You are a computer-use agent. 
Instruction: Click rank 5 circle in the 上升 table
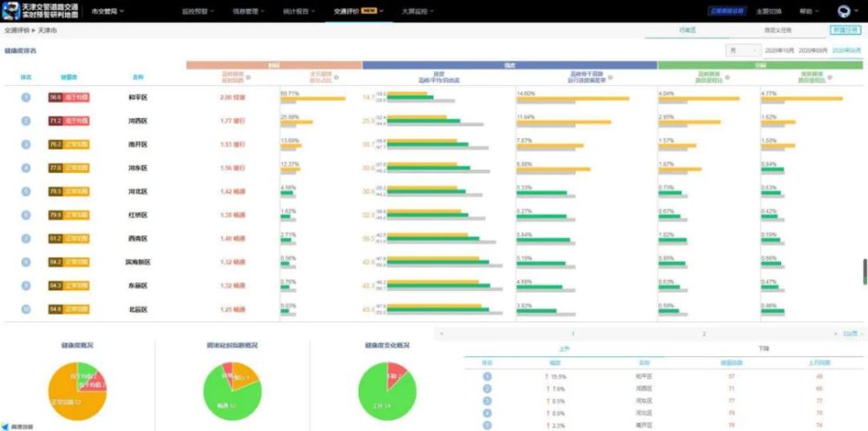click(x=487, y=425)
